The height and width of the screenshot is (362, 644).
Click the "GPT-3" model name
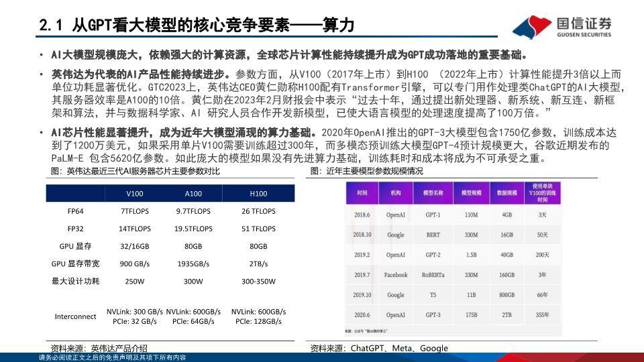[x=433, y=315]
